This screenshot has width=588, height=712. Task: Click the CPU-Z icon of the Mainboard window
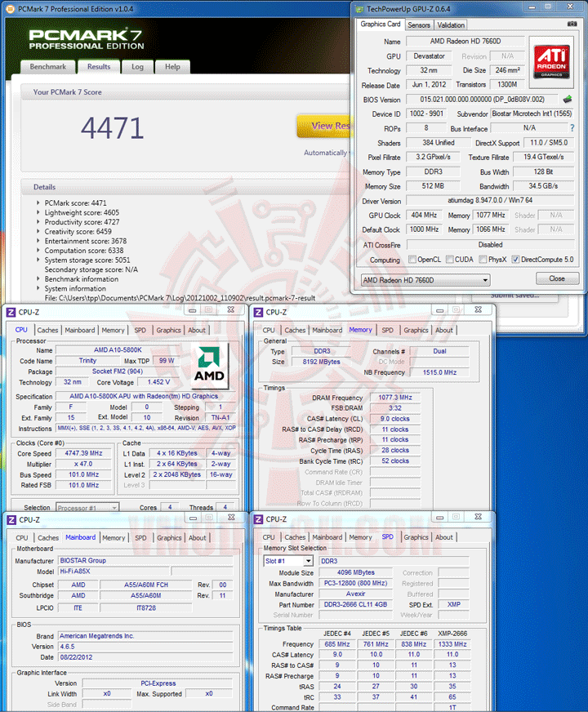tap(11, 519)
